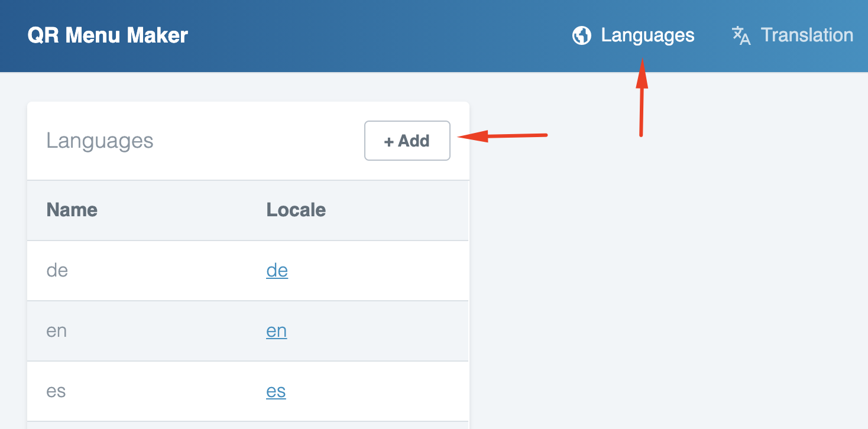Open the 'en' locale link
This screenshot has height=429, width=868.
(x=276, y=331)
